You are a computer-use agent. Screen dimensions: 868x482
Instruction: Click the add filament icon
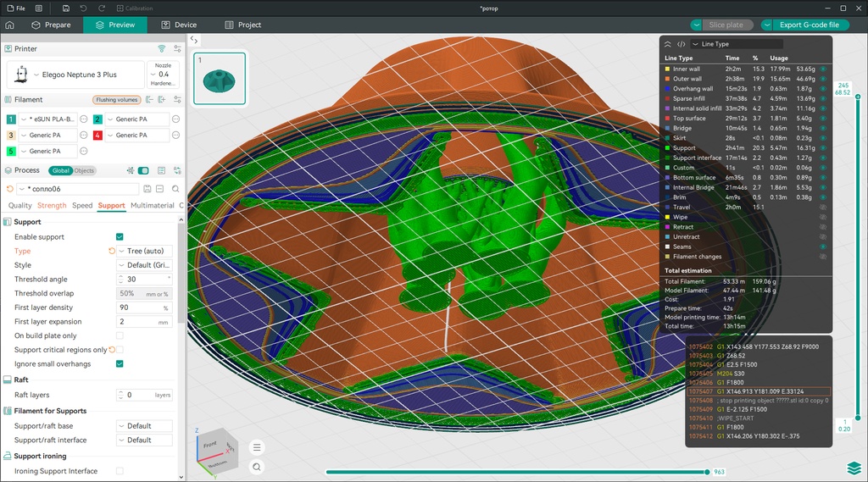point(162,100)
